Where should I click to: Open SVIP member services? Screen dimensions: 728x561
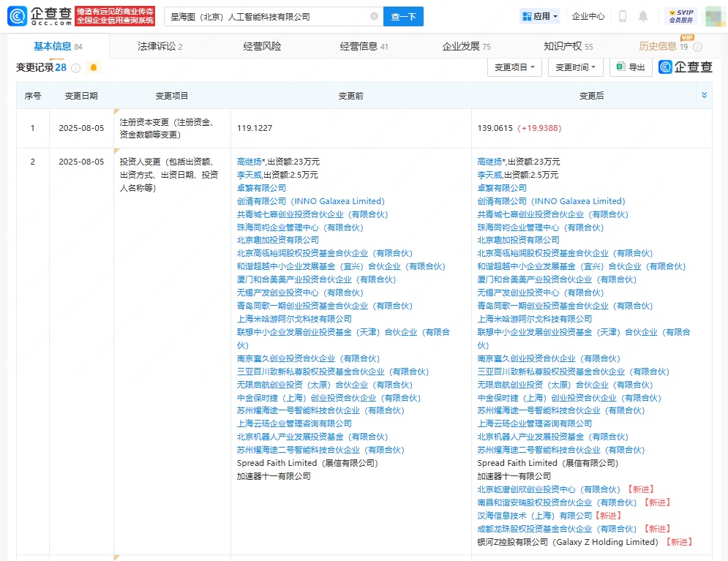[681, 16]
